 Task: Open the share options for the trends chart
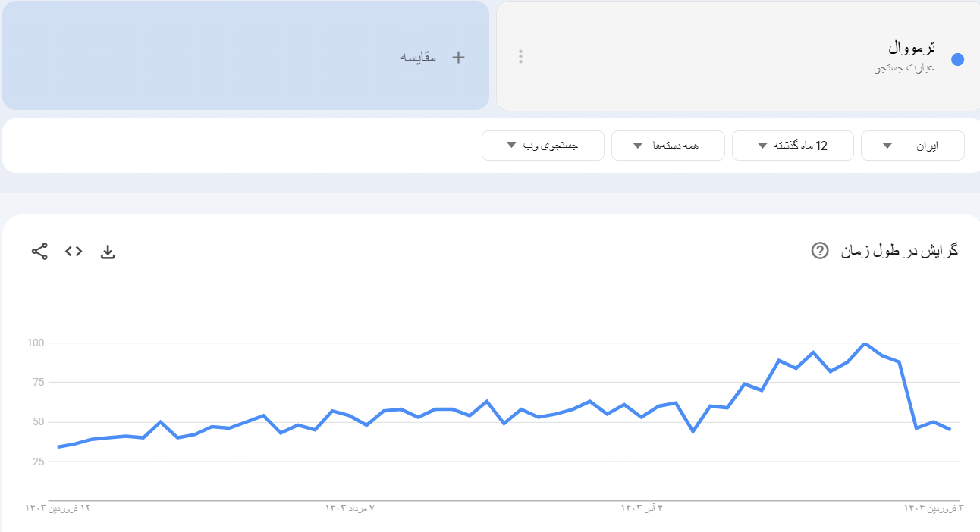[39, 251]
